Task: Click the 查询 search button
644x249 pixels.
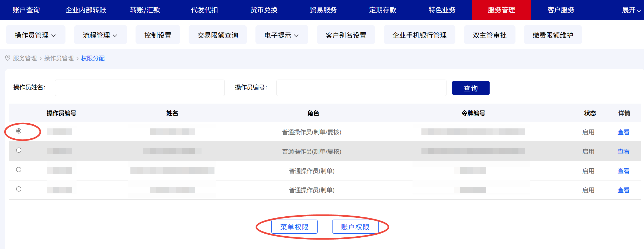Action: (470, 88)
